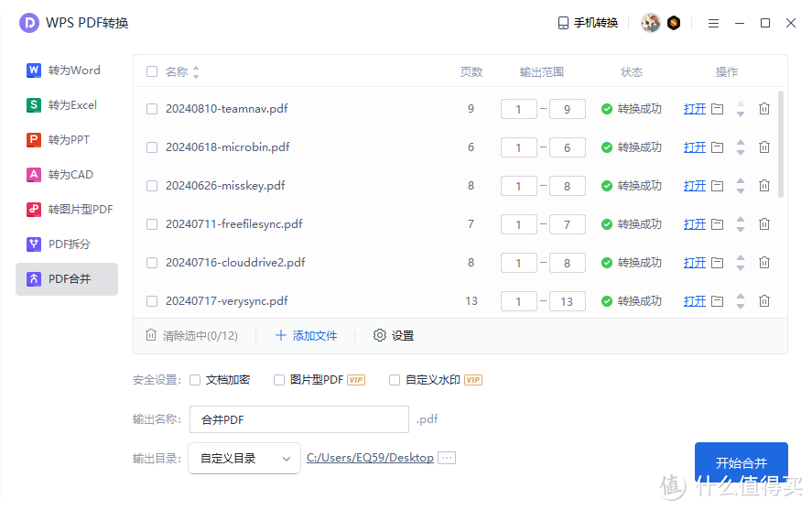Delete 20240716-clouddrive2.pdf with trash icon

pos(764,263)
